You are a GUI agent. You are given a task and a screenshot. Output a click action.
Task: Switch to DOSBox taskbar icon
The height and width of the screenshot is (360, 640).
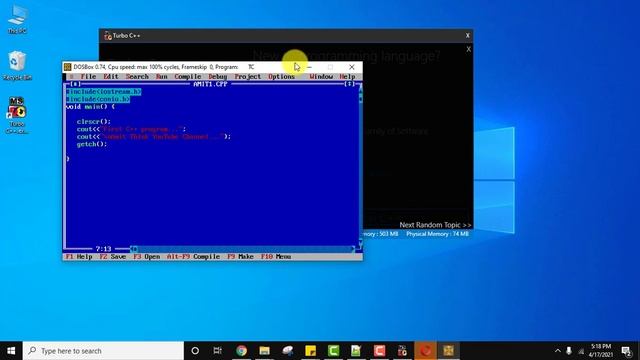(x=448, y=351)
